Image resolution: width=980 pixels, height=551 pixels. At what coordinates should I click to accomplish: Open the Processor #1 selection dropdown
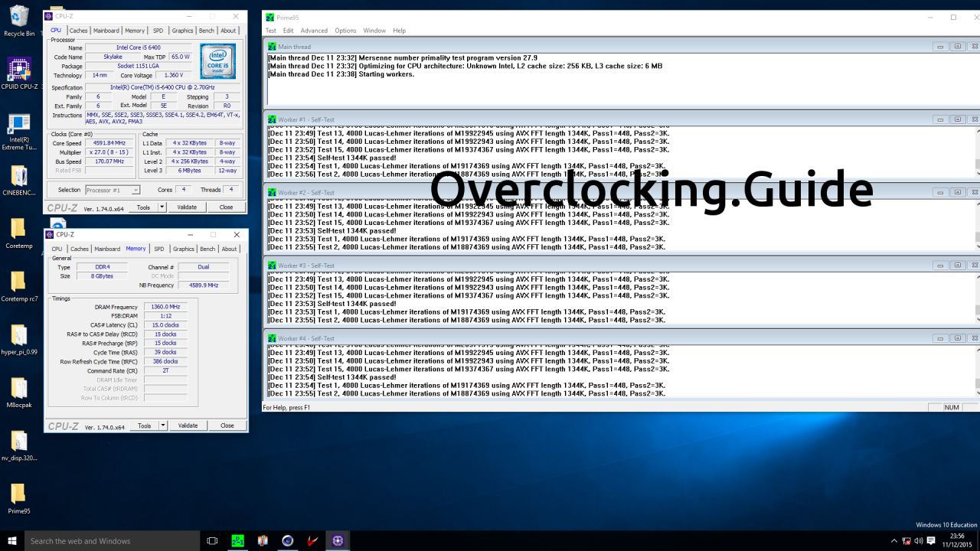coord(113,190)
